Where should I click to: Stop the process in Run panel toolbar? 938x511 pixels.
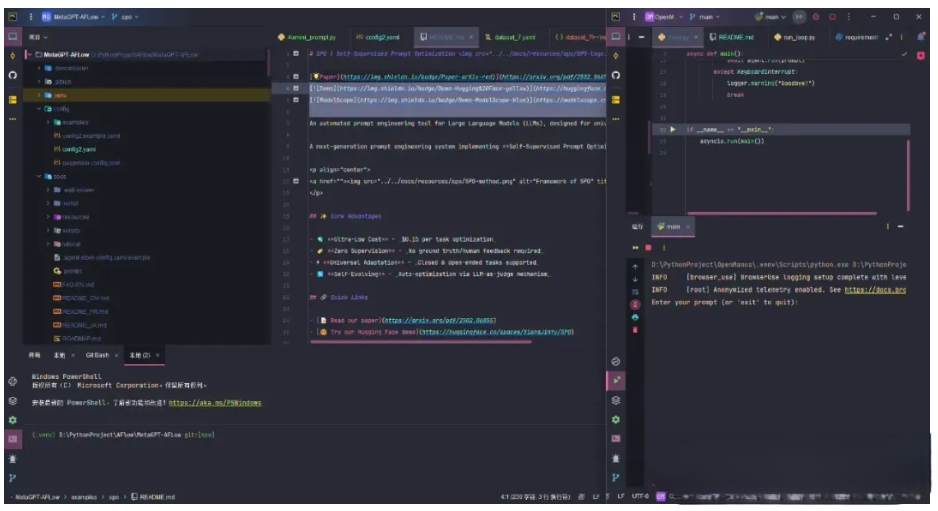648,247
